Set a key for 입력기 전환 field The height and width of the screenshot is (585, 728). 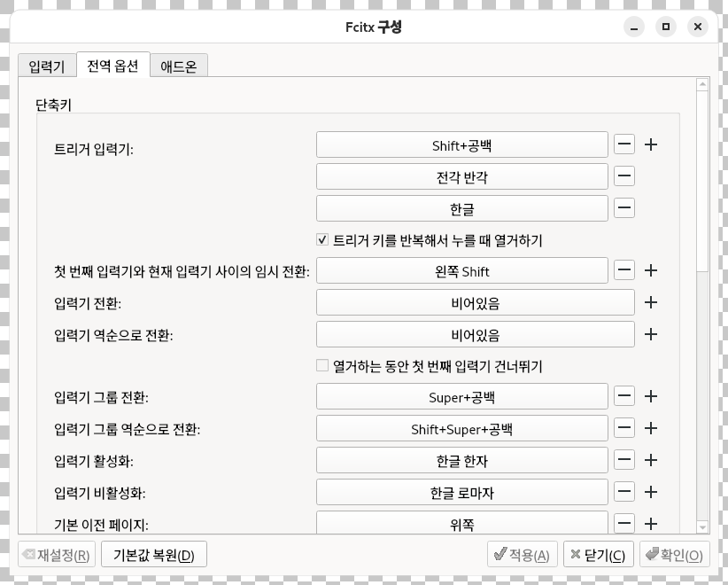tap(476, 302)
